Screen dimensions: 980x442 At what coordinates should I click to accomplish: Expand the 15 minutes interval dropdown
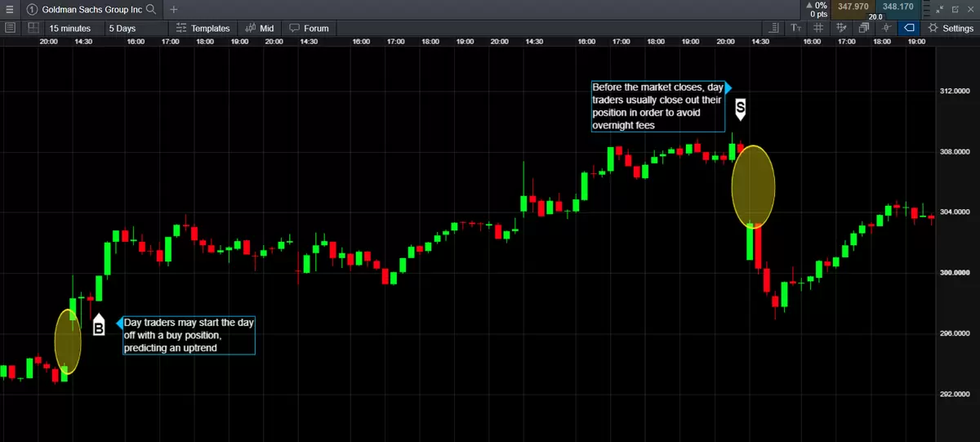70,28
